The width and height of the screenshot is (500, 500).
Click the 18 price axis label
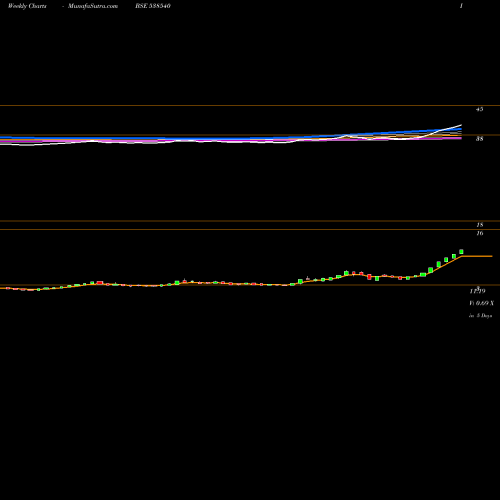pyautogui.click(x=480, y=225)
